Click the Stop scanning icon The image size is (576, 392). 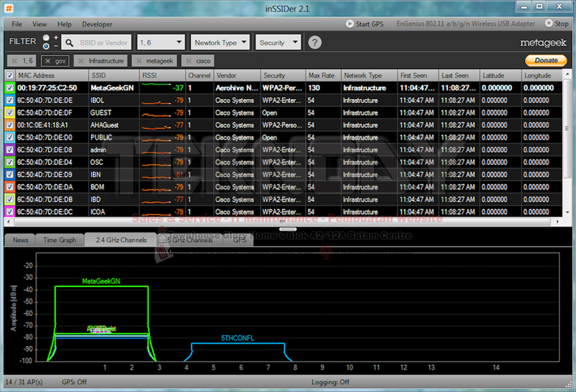pyautogui.click(x=549, y=23)
